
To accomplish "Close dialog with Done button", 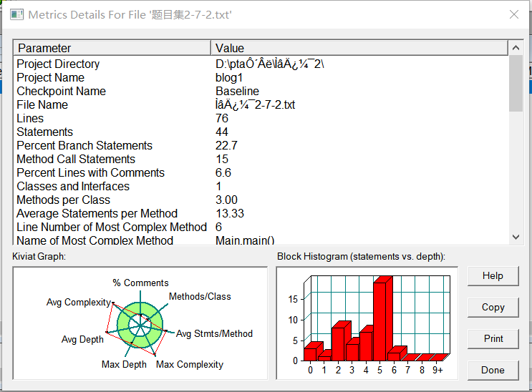I will coord(493,371).
